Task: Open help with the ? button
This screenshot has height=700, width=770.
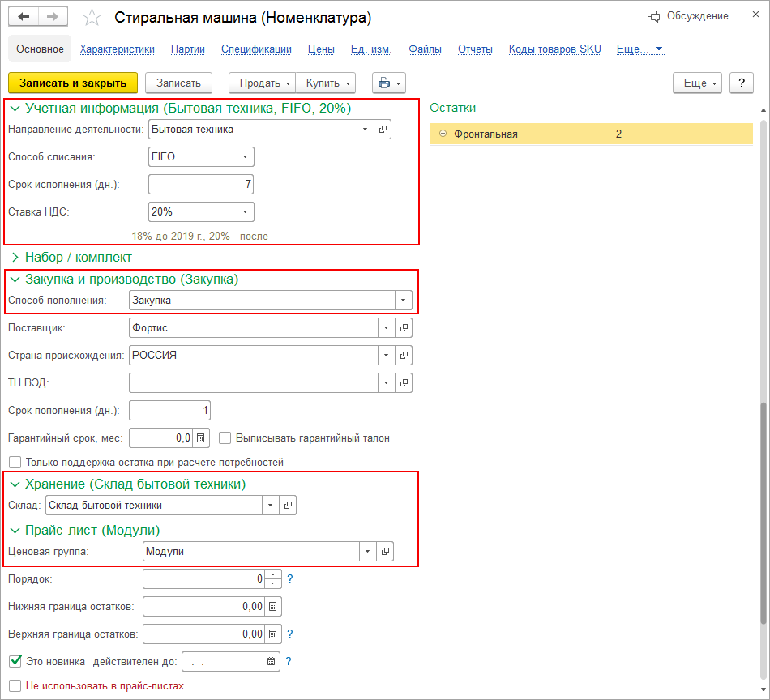Action: click(742, 83)
